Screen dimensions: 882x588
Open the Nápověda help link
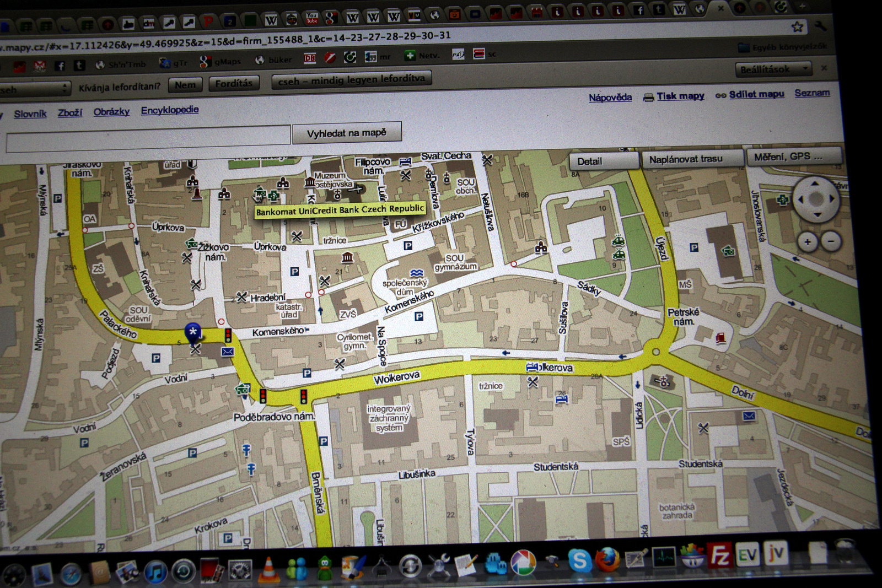610,98
